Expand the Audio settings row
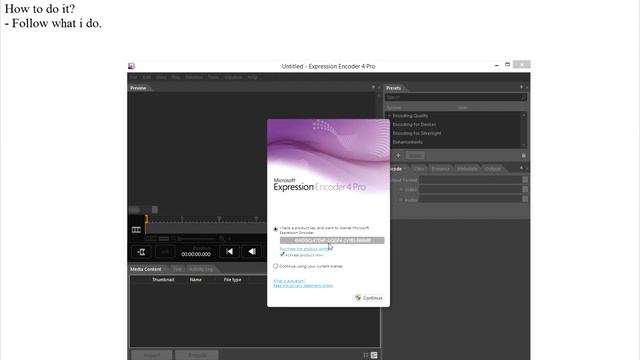The height and width of the screenshot is (360, 640). [x=401, y=200]
